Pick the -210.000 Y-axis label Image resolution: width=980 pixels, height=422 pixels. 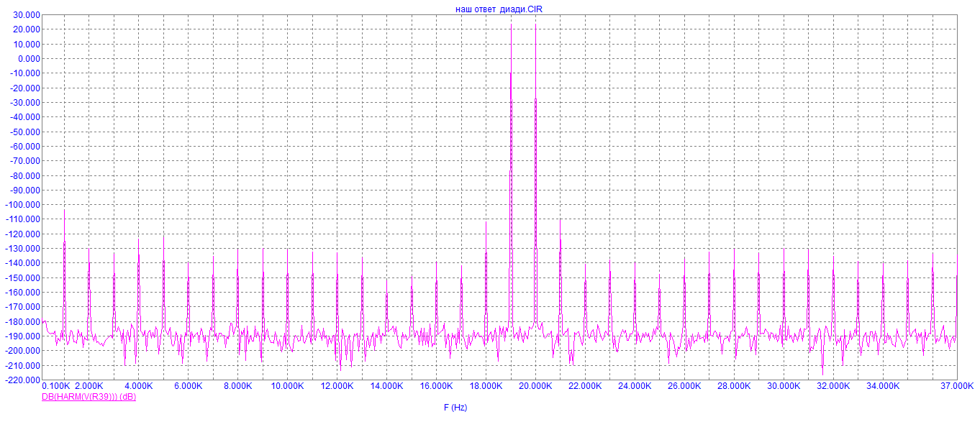[x=24, y=365]
